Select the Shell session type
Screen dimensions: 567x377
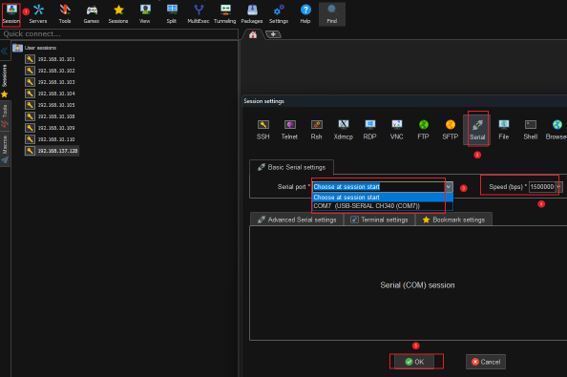coord(530,129)
